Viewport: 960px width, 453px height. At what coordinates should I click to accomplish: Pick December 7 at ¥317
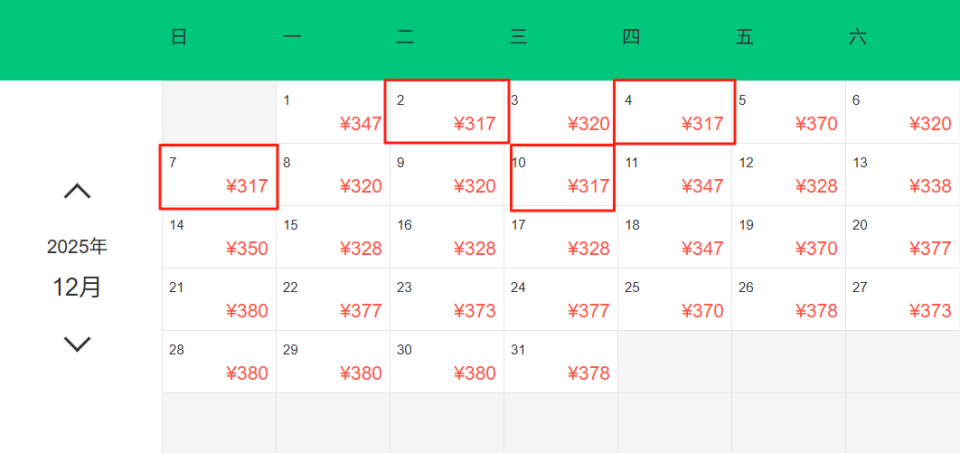coord(219,176)
